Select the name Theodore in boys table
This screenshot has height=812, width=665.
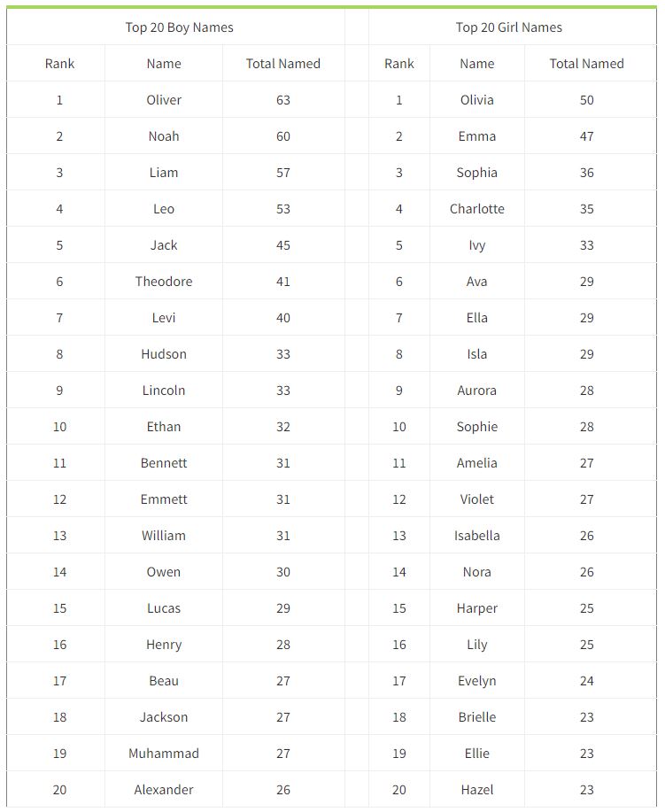[164, 282]
